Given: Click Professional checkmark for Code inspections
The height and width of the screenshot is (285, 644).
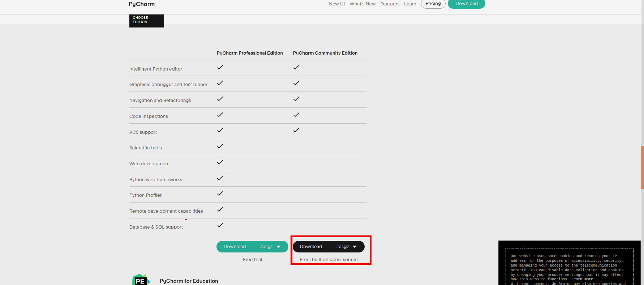Looking at the screenshot, I should 220,115.
